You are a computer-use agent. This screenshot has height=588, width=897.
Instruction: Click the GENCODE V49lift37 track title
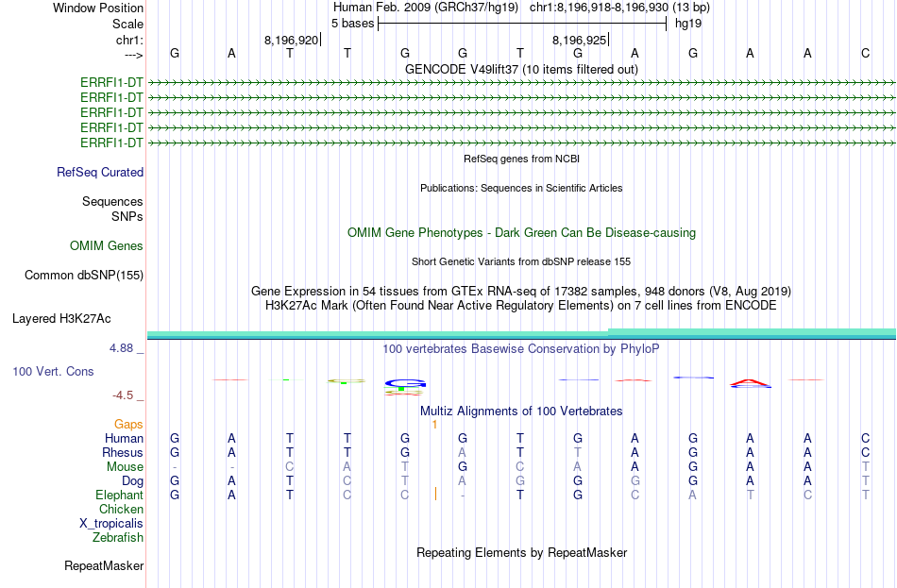pyautogui.click(x=521, y=69)
